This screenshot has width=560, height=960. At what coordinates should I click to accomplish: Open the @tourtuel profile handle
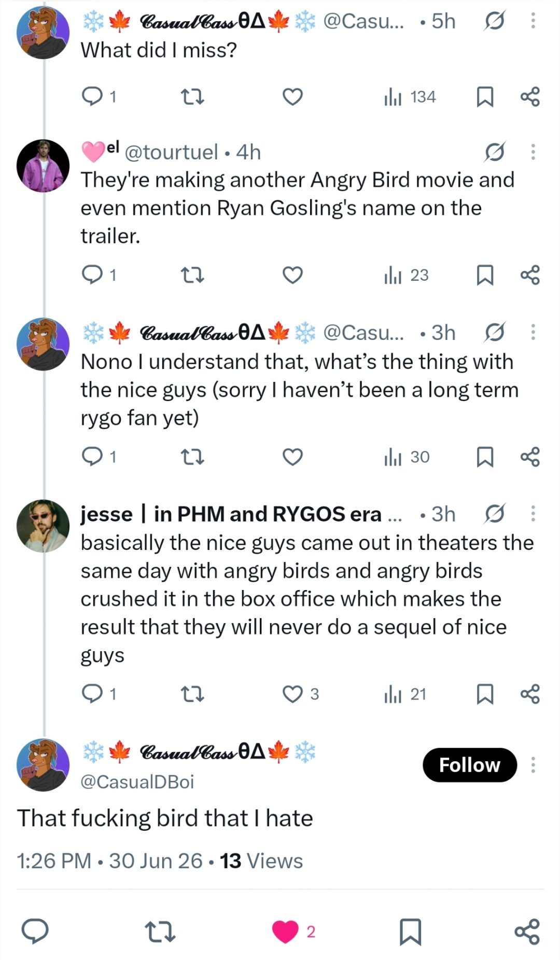[x=172, y=152]
